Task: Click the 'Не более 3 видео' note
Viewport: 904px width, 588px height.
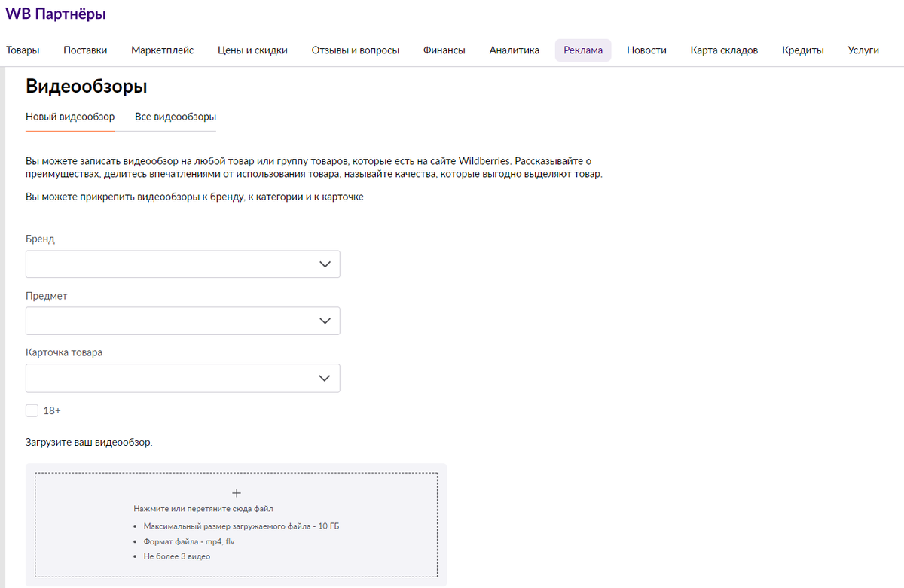Action: 177,556
